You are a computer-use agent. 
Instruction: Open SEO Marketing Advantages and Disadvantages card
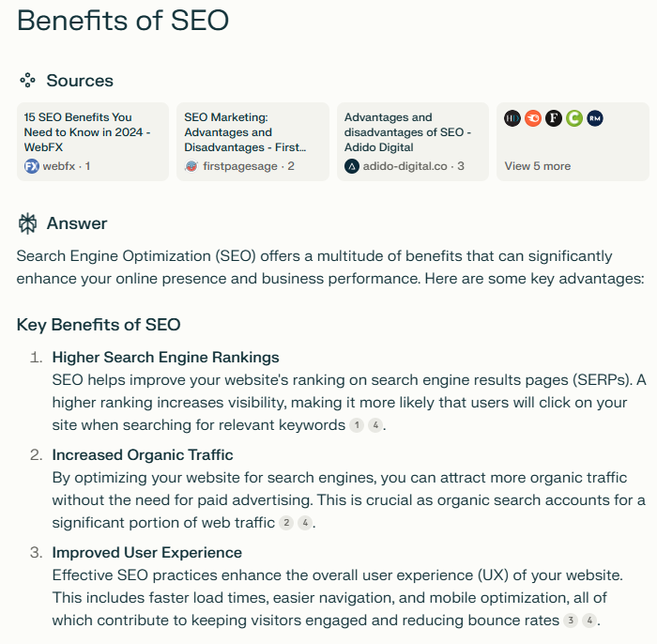coord(253,142)
